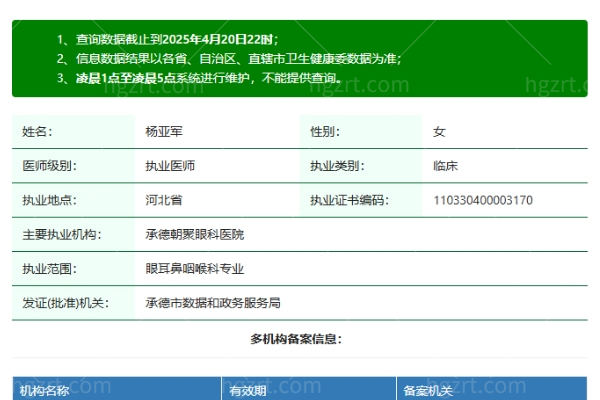
Task: Click the 备案机关 column header
Action: [x=426, y=390]
